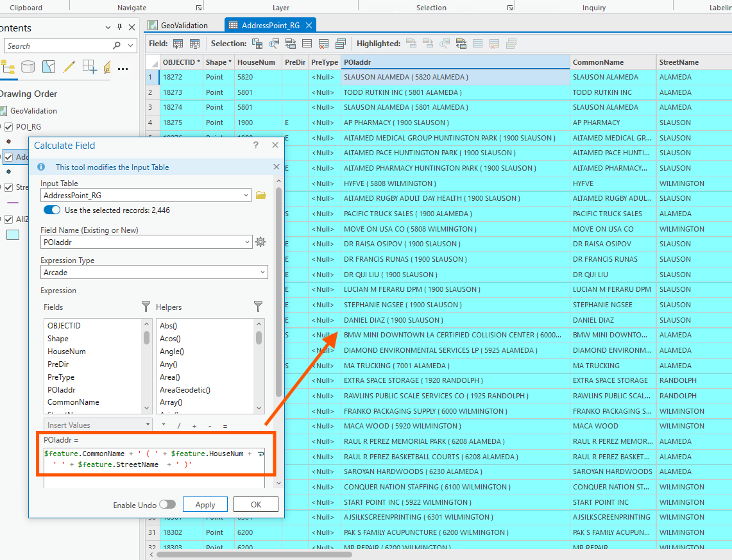Toggle Enable Undo switch
This screenshot has height=560, width=732.
(x=167, y=504)
